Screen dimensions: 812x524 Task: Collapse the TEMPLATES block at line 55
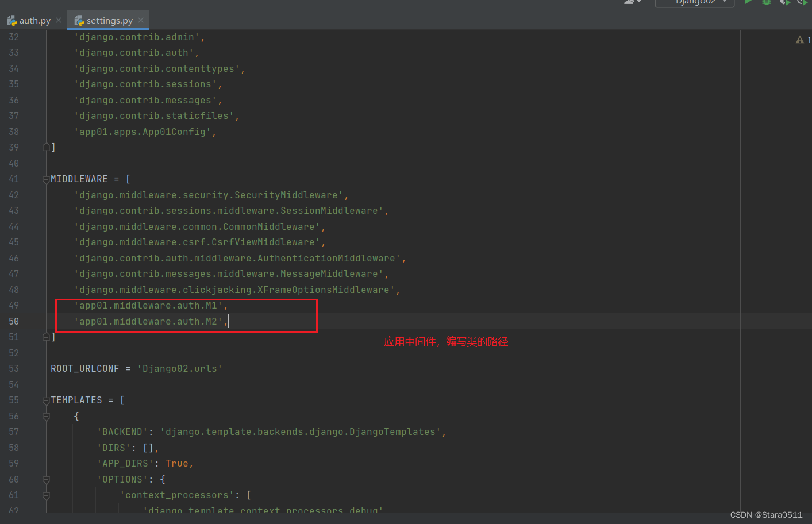(x=47, y=400)
